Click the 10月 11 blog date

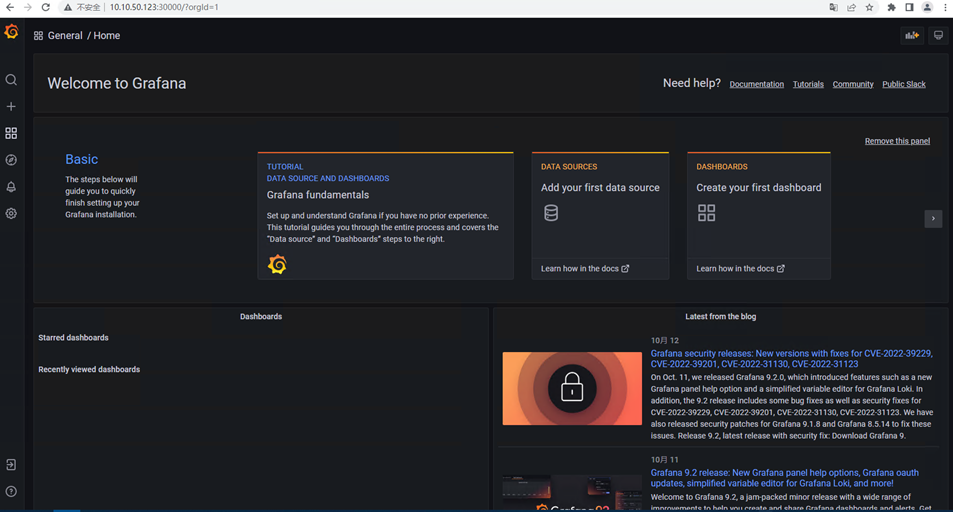[664, 460]
